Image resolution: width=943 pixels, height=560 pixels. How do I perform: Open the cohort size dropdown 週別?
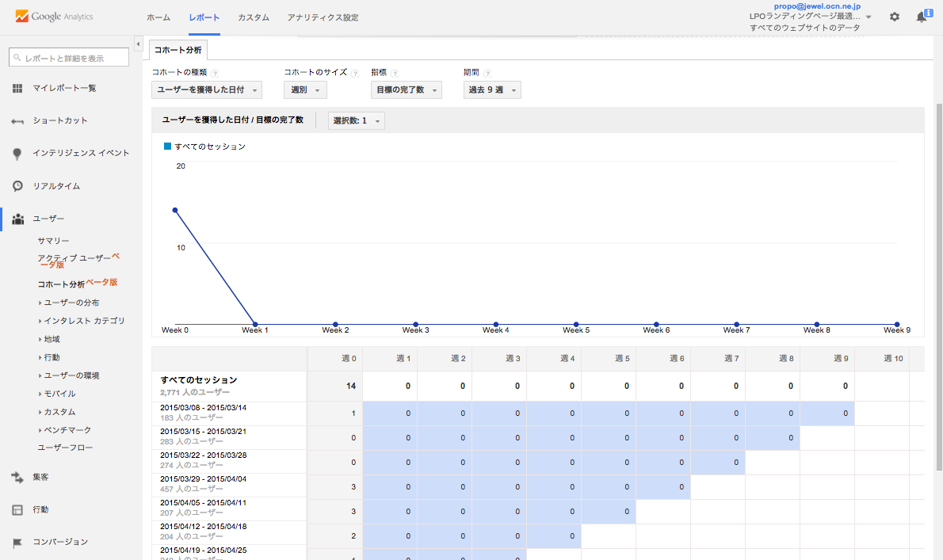(305, 90)
